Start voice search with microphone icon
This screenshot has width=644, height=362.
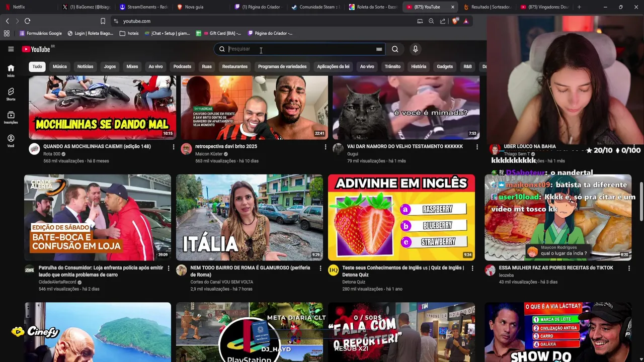pos(415,49)
